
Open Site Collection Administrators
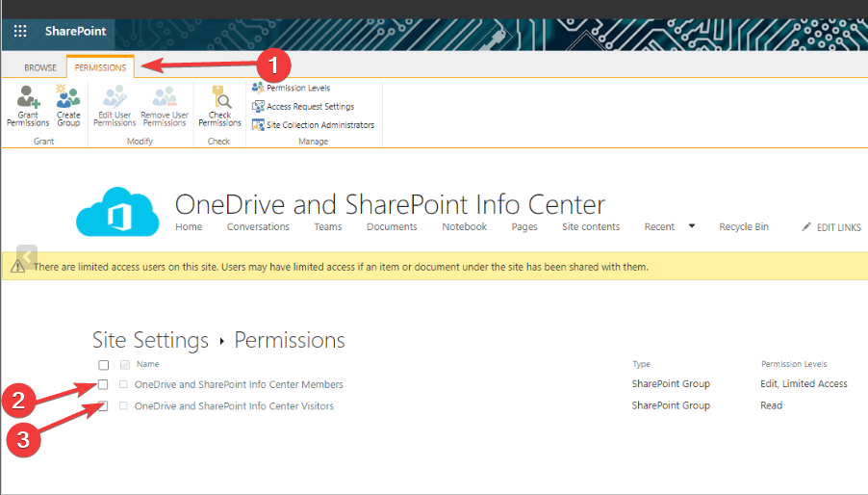(x=314, y=125)
